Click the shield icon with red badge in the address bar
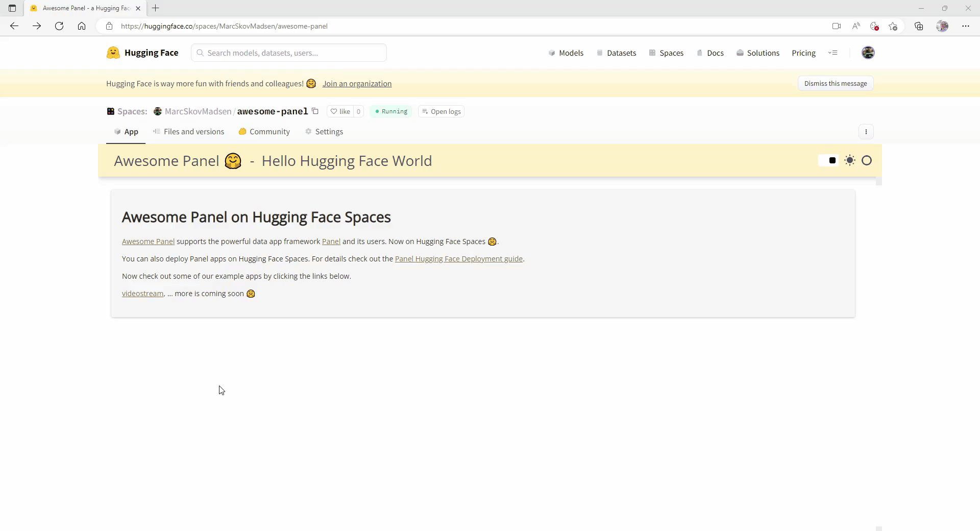 tap(874, 26)
